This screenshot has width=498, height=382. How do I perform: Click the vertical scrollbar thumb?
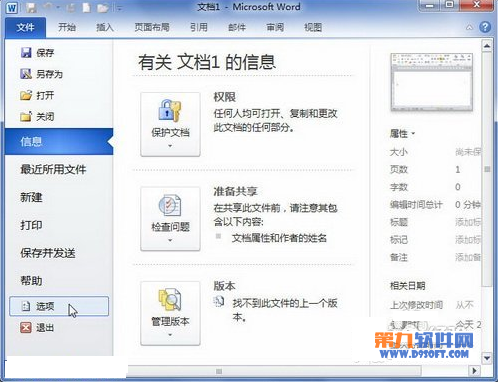click(487, 169)
